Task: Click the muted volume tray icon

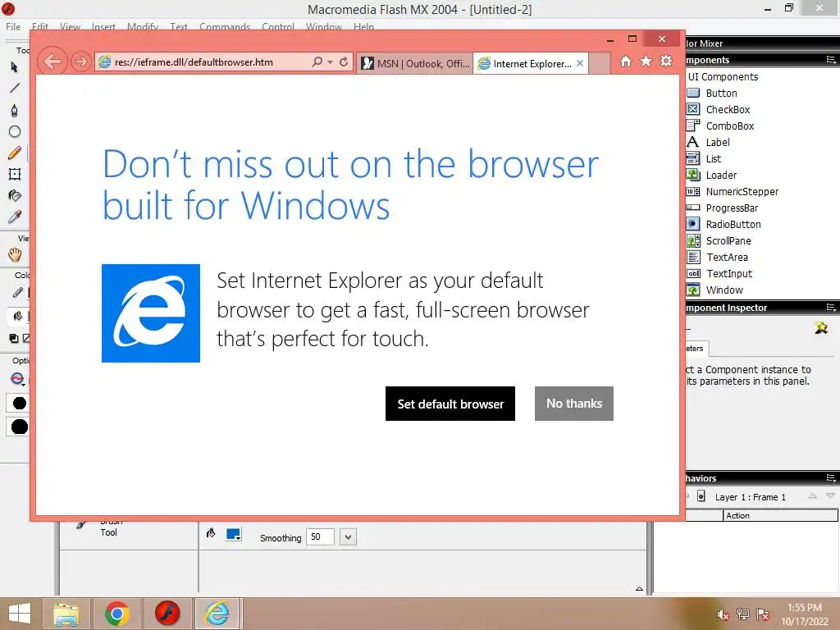Action: [723, 614]
